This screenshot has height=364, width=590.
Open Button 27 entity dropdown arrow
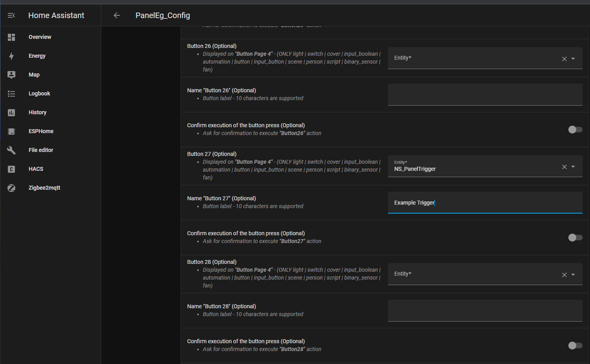point(573,166)
